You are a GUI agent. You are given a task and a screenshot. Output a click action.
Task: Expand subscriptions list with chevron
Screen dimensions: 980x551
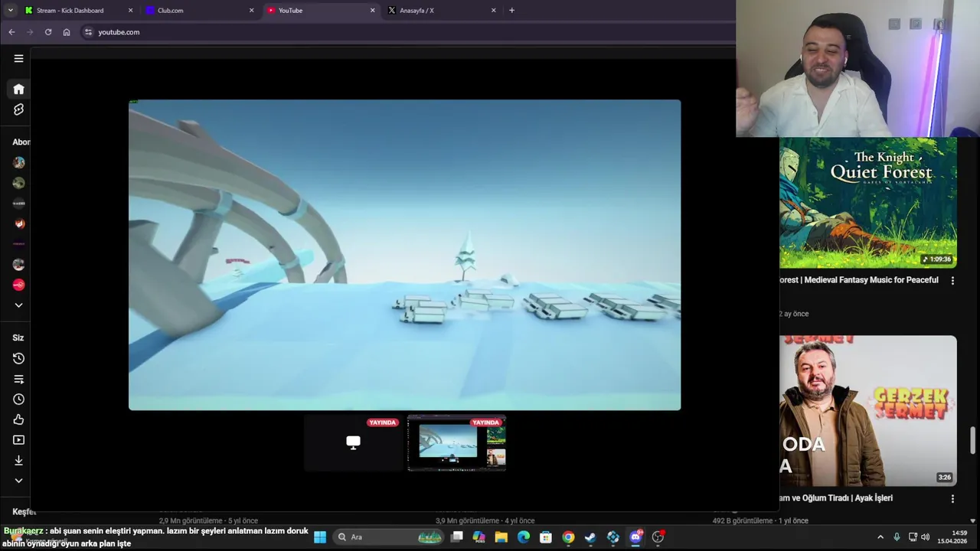tap(18, 305)
